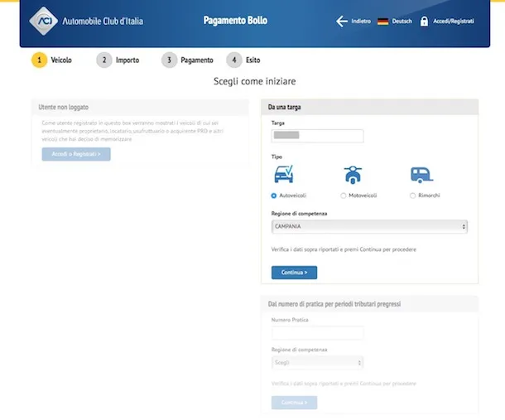Go to step 3 Pagamento
Viewport: 505px width, 420px height.
(187, 60)
